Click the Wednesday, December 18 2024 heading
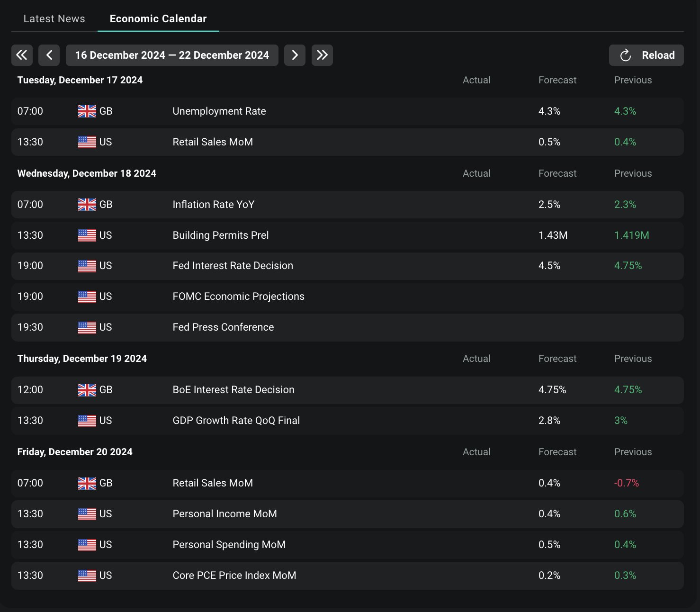The image size is (700, 612). coord(87,173)
